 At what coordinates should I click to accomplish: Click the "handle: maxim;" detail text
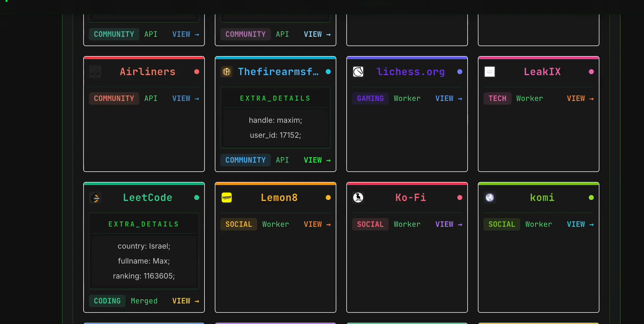(276, 120)
